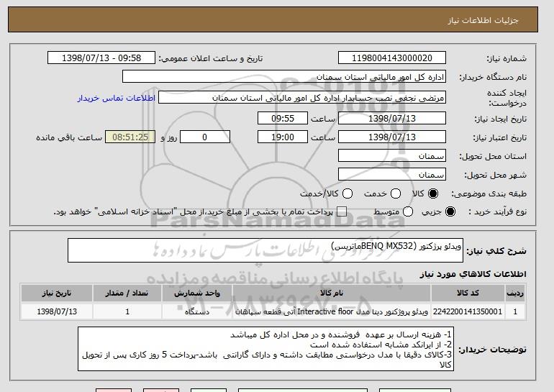Click the جزئیات اطلاعات نیاز header title
Screen dimensions: 554x392
coord(483,20)
